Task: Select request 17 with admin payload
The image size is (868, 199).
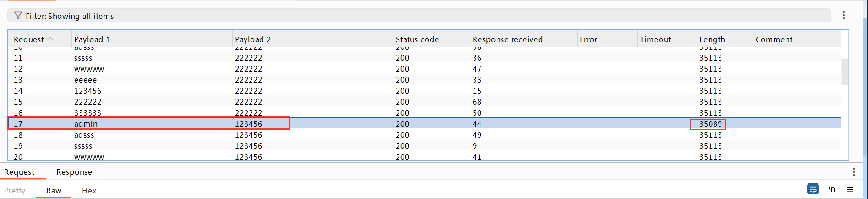Action: click(86, 124)
